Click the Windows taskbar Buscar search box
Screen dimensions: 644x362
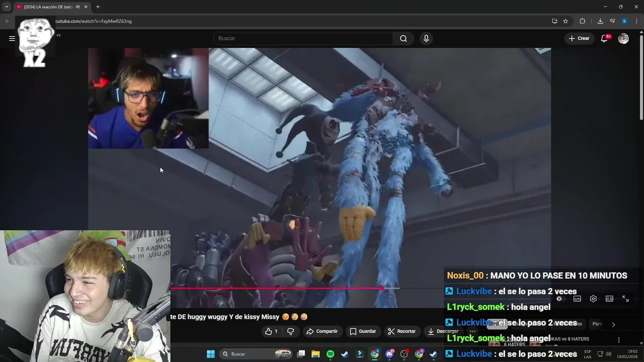coord(256,354)
